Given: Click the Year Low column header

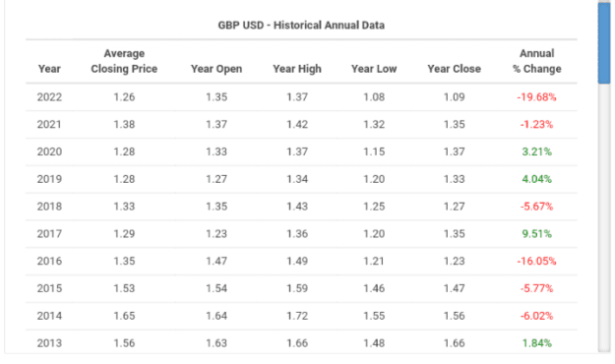Looking at the screenshot, I should (374, 69).
